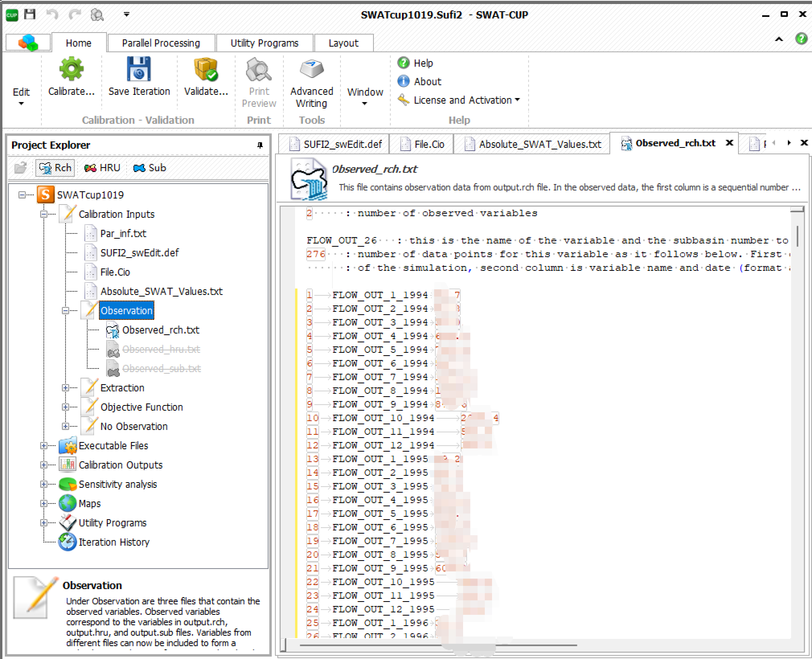
Task: Switch Project Explorer to HRU view
Action: pos(103,168)
